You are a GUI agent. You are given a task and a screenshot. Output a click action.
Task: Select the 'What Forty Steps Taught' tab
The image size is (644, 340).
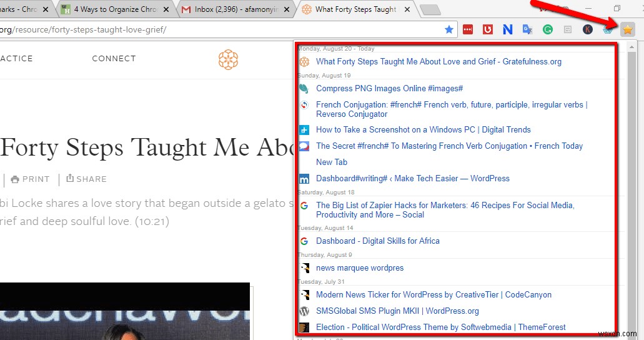point(355,9)
